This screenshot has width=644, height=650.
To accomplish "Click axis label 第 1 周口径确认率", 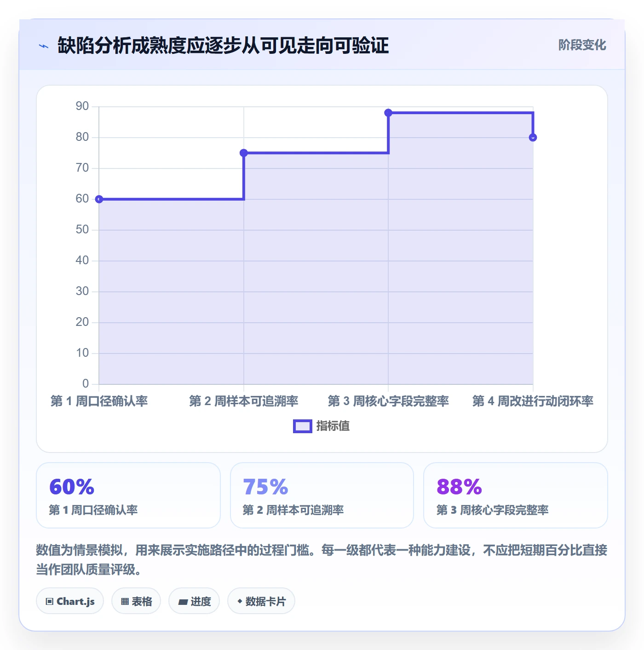I will [99, 401].
